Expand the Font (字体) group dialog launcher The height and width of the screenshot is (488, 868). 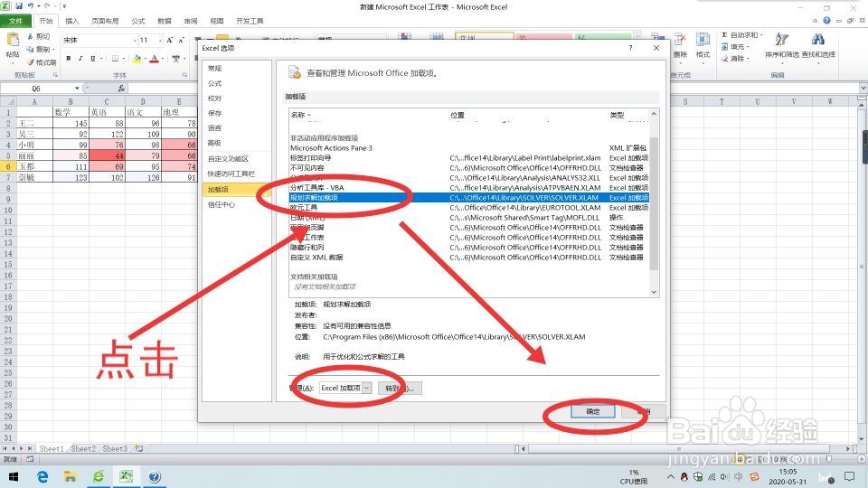(184, 75)
